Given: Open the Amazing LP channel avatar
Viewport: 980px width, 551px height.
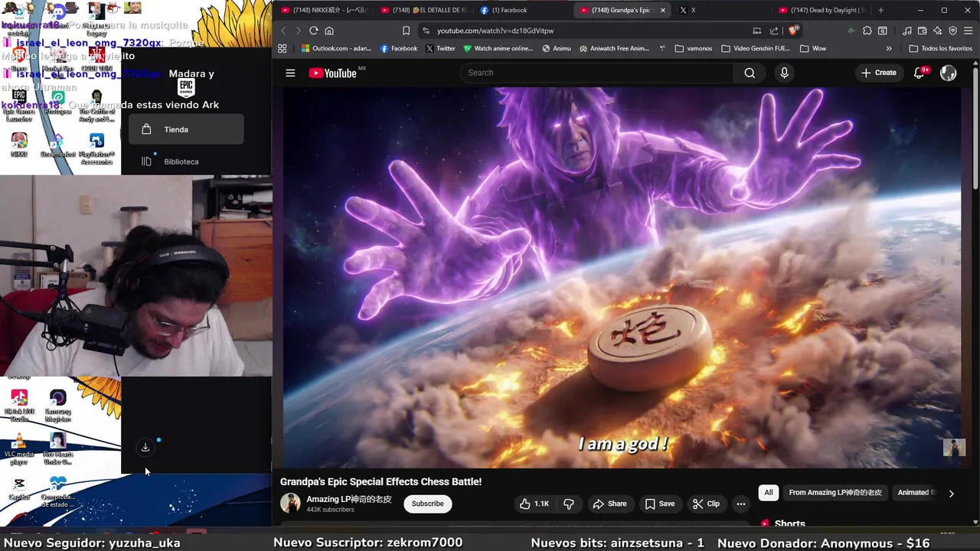Looking at the screenshot, I should pos(290,503).
